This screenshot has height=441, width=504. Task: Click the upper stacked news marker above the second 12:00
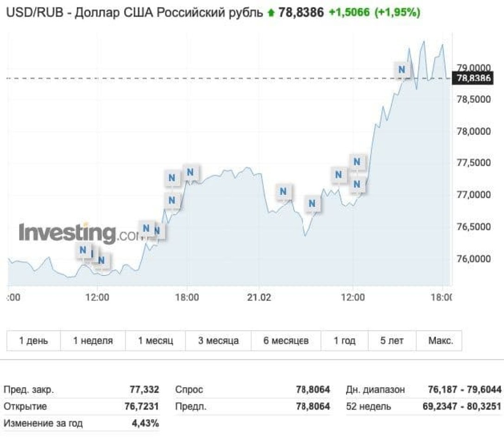click(357, 162)
